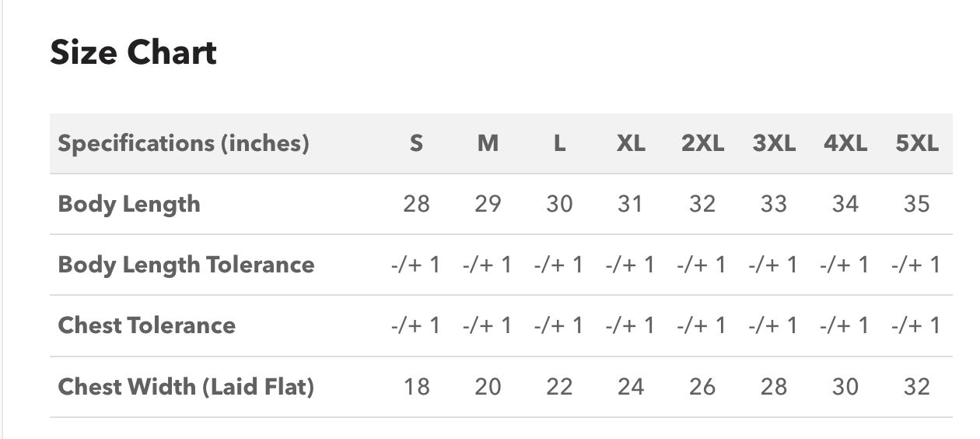Click chest width value 18 for size S

pyautogui.click(x=417, y=387)
